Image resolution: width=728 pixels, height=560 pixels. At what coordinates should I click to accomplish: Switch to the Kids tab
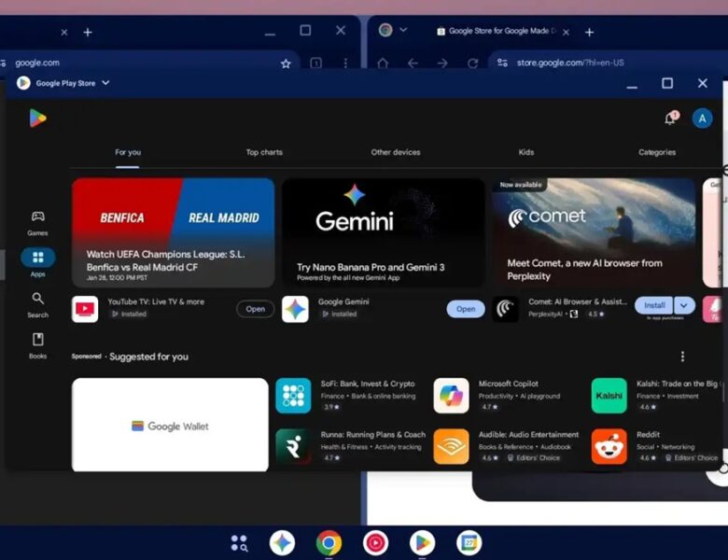(526, 152)
